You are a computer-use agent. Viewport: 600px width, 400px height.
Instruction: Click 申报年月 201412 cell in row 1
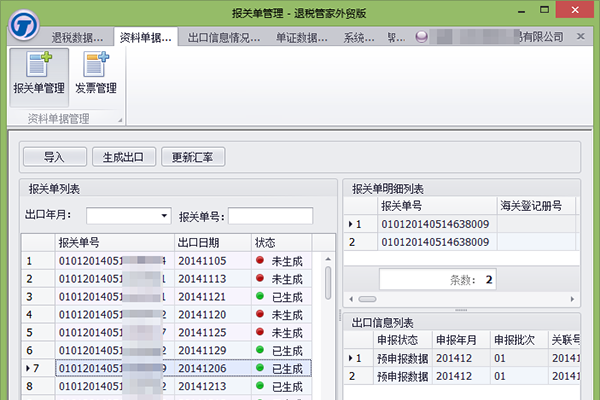coord(461,358)
